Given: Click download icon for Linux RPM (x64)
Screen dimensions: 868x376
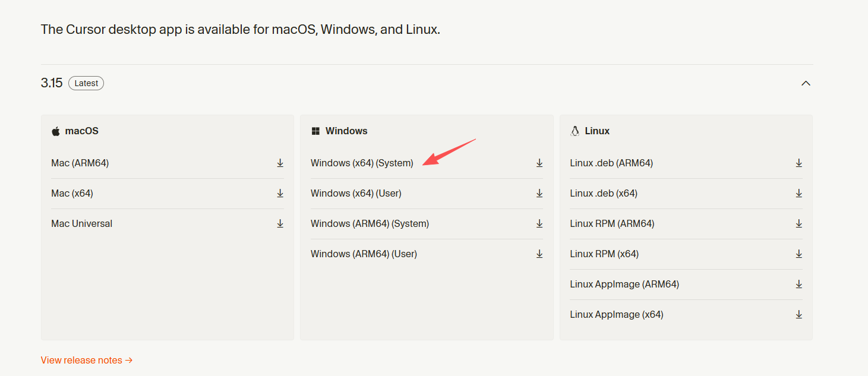Looking at the screenshot, I should click(x=799, y=254).
